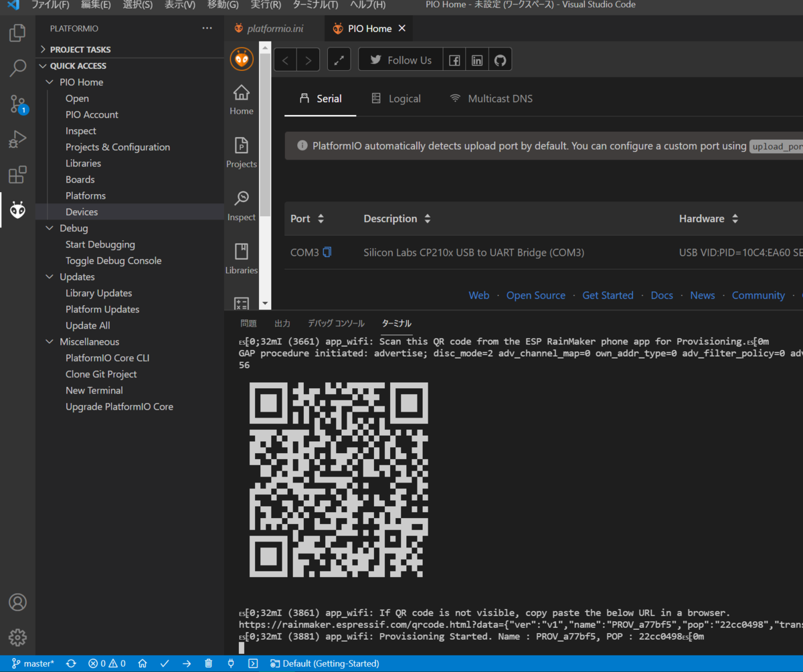Open Run and Debug view icon
The height and width of the screenshot is (672, 803).
click(x=17, y=139)
